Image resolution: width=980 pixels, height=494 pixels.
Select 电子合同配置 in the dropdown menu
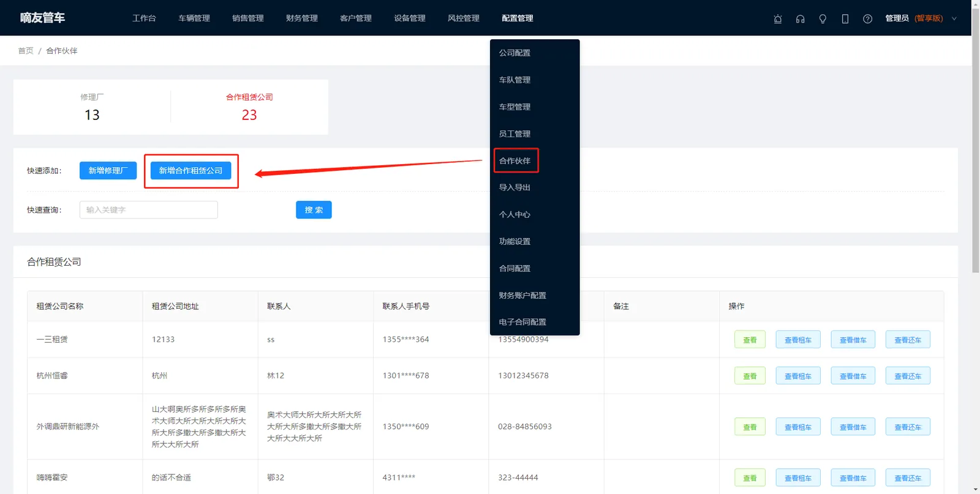tap(535, 322)
